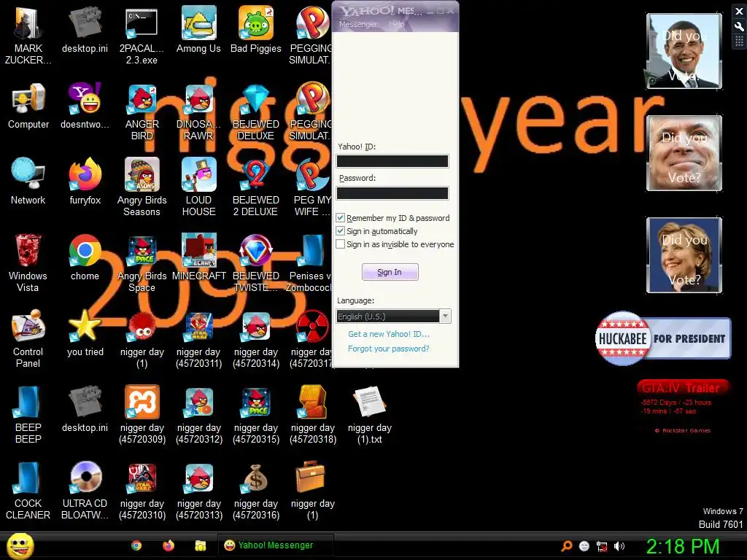Follow Get a new Yahoo! ID link
The image size is (747, 560).
[x=388, y=334]
